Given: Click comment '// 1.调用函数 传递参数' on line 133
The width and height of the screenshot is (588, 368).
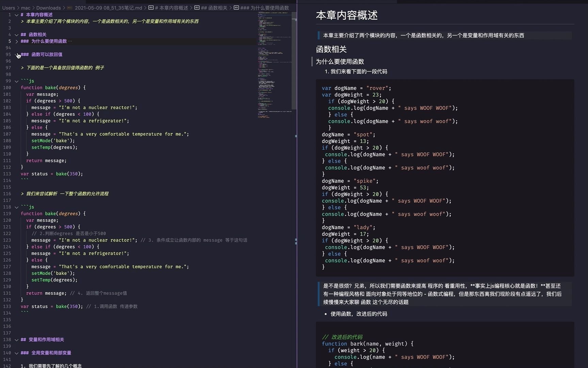Looking at the screenshot, I should pyautogui.click(x=112, y=307).
